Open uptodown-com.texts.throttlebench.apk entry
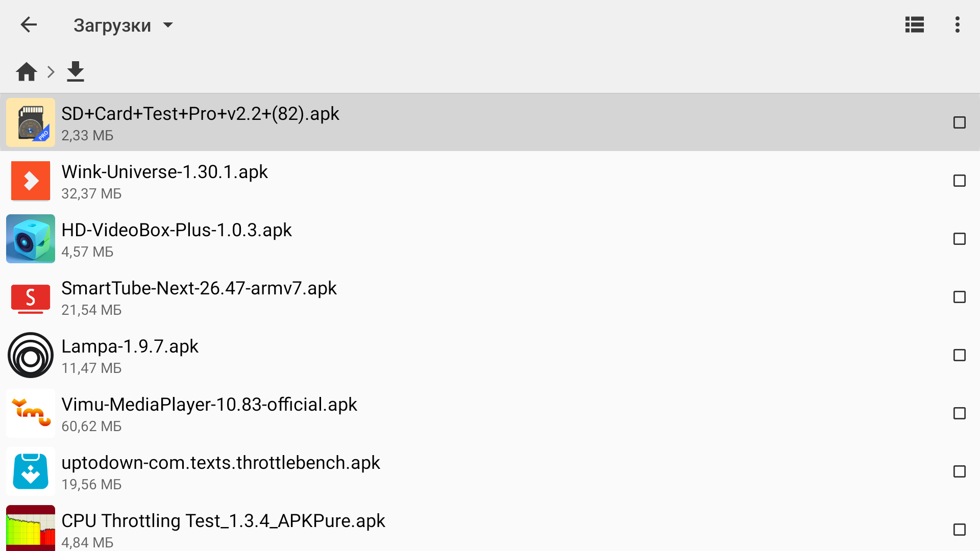 click(x=220, y=463)
